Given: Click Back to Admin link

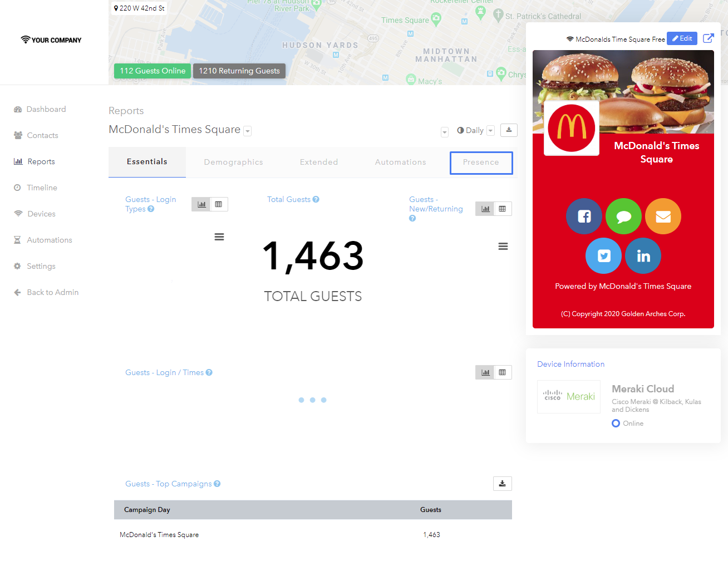Looking at the screenshot, I should pyautogui.click(x=46, y=292).
